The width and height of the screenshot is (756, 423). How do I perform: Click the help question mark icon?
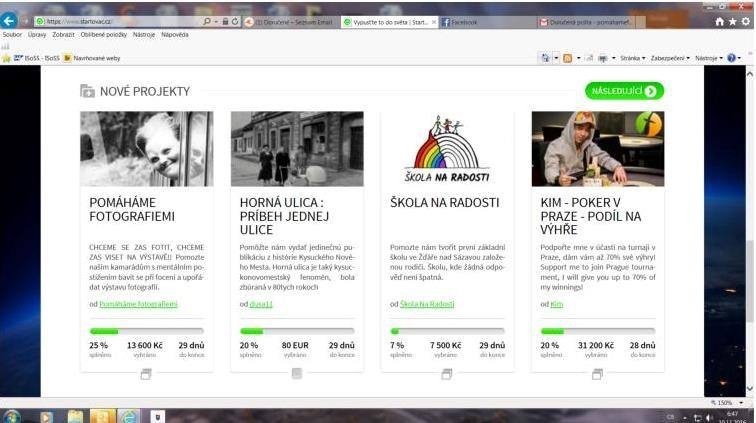tap(731, 58)
